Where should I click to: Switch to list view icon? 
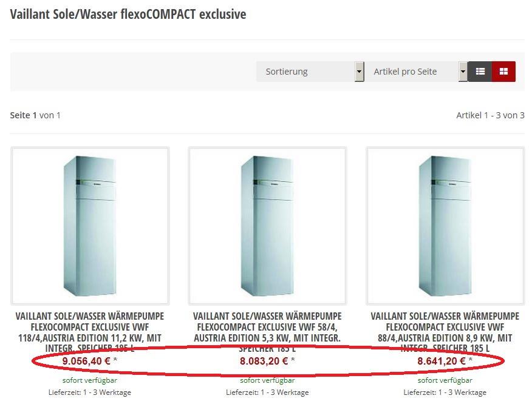(x=480, y=72)
